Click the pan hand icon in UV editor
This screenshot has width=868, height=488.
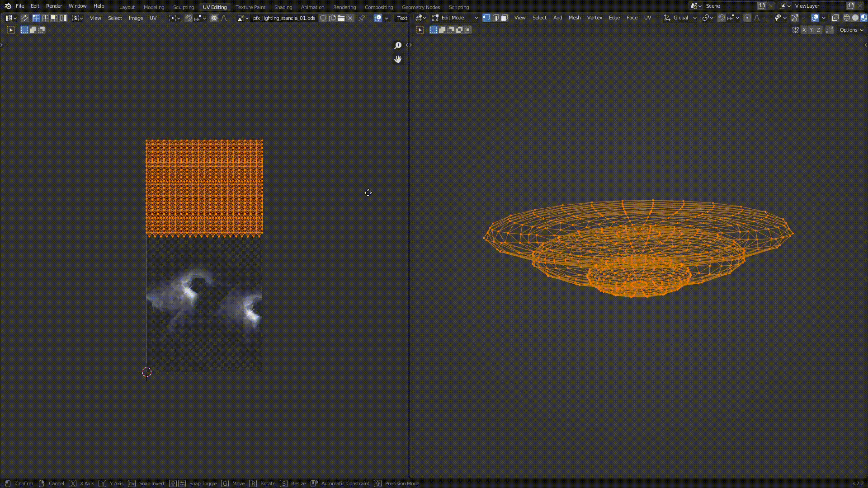[x=398, y=59]
